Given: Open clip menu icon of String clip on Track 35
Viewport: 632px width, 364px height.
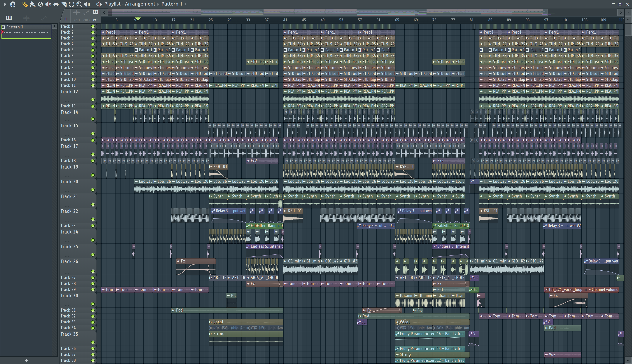Looking at the screenshot, I should click(x=211, y=334).
